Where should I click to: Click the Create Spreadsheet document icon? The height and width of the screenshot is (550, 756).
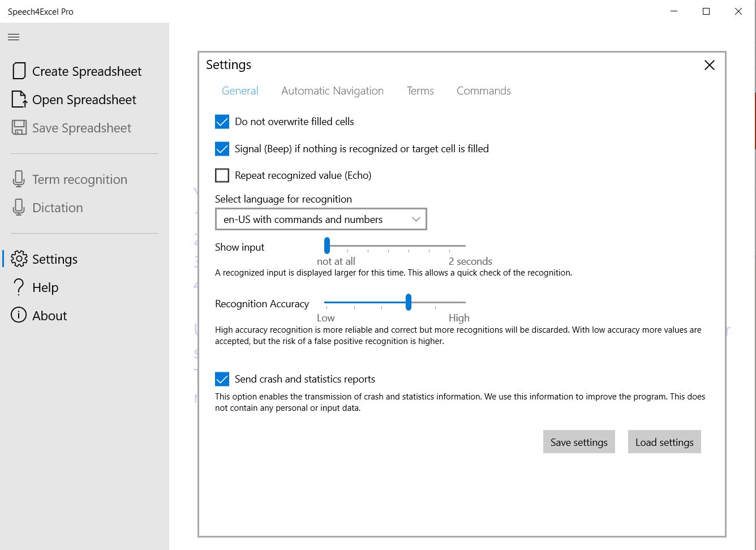click(19, 71)
